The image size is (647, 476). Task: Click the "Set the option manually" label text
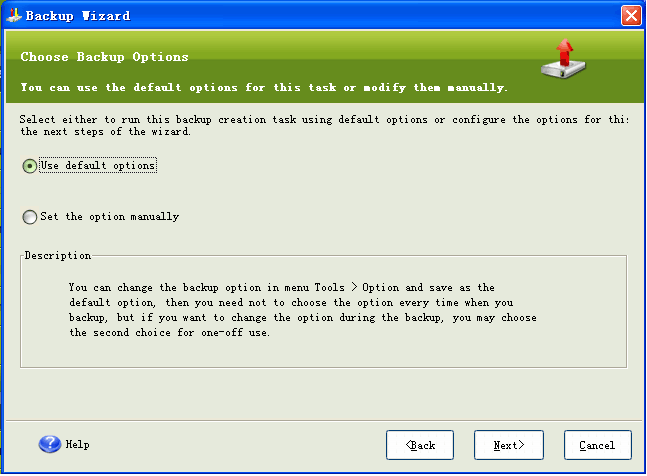[110, 217]
